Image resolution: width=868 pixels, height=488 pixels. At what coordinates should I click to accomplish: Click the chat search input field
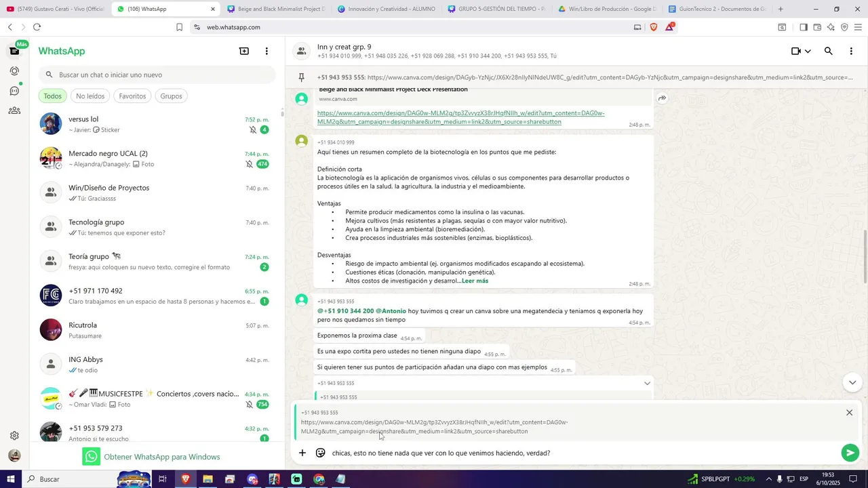(157, 75)
